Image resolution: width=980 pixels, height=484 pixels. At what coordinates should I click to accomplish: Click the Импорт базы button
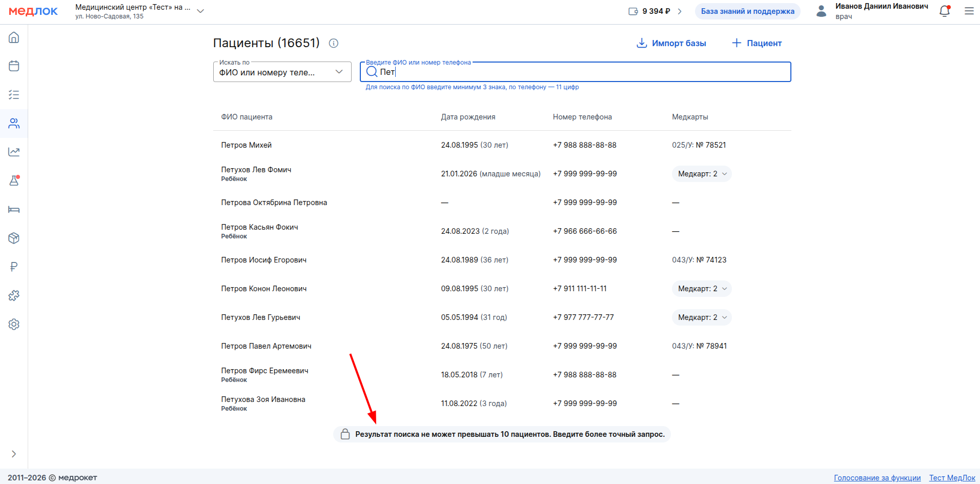(671, 43)
